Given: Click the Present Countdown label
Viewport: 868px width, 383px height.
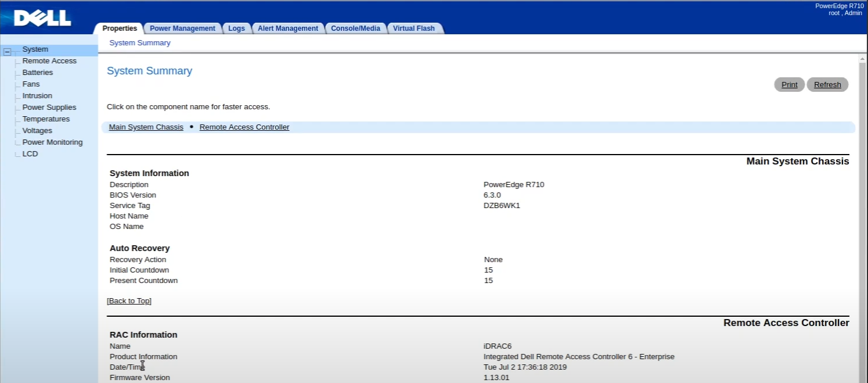Looking at the screenshot, I should tap(143, 281).
